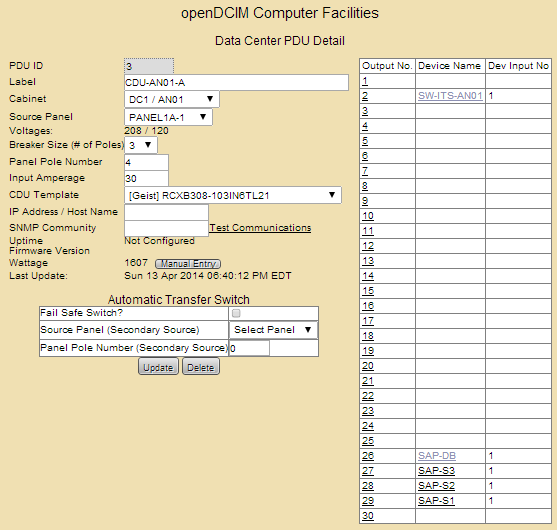Click the SNMP Community input field

pyautogui.click(x=166, y=228)
